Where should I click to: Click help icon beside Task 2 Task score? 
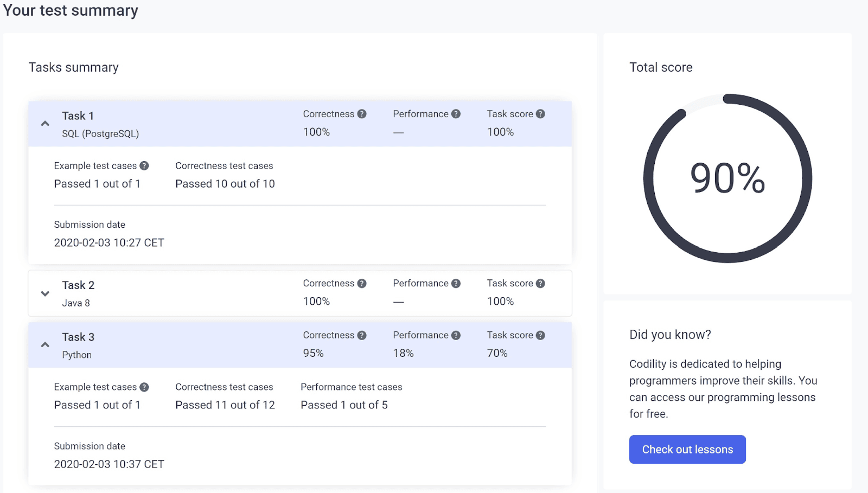[540, 284]
